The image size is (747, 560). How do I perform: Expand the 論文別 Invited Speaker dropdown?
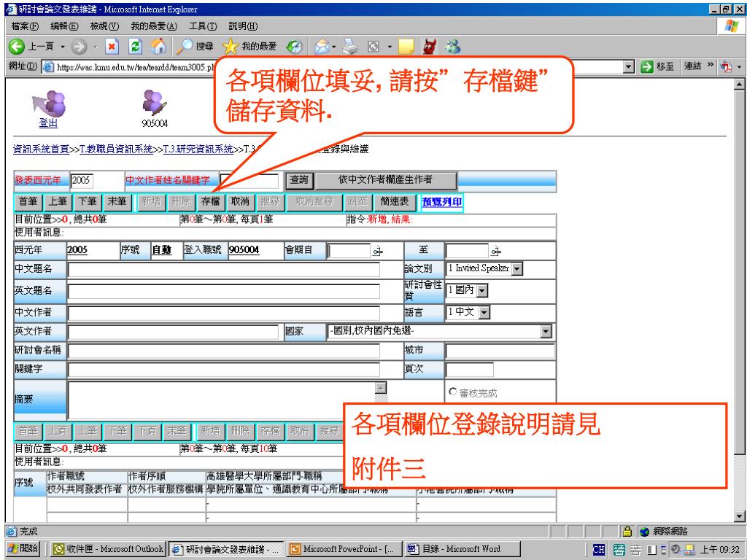[517, 268]
